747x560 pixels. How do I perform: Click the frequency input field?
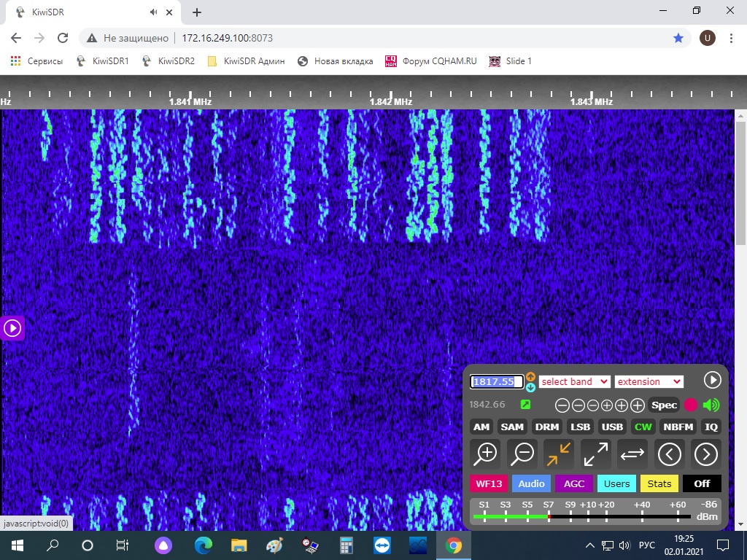(497, 381)
